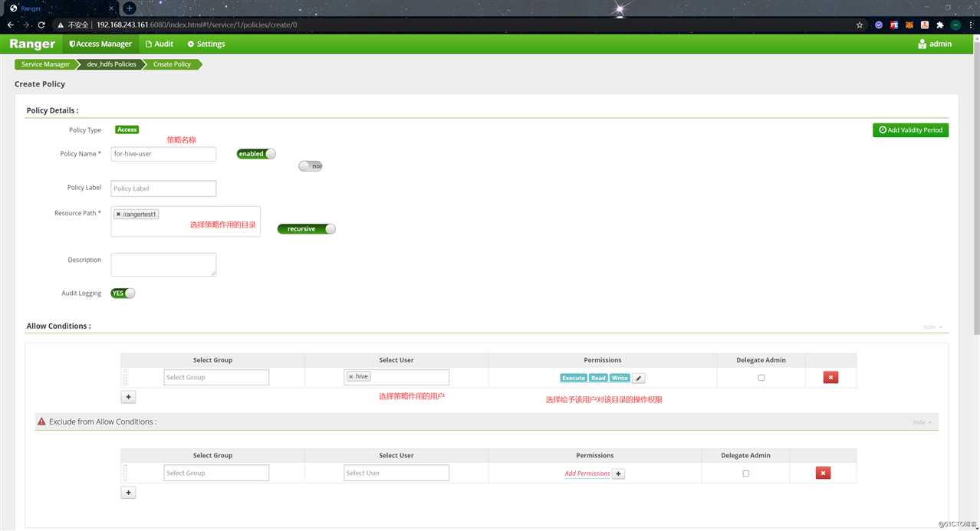
Task: Check Delegate Admin in Exclude conditions row
Action: tap(745, 474)
